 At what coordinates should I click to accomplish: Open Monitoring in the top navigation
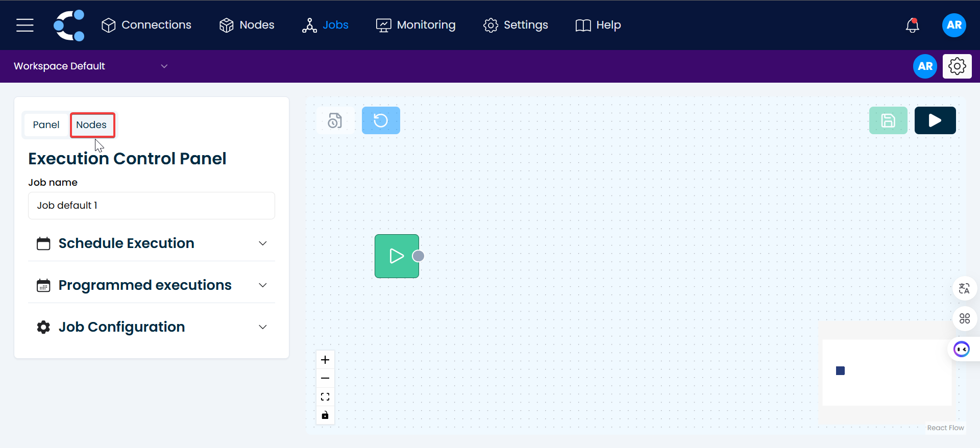pos(415,25)
